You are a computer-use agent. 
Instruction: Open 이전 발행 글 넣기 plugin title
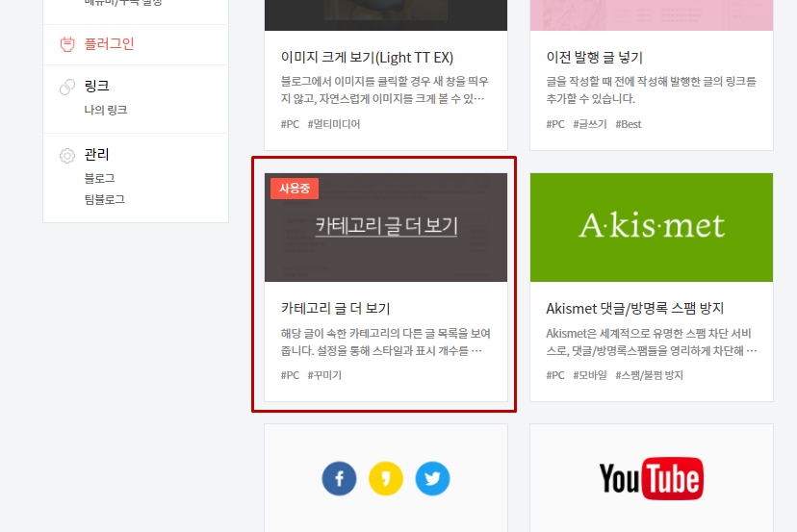point(594,58)
